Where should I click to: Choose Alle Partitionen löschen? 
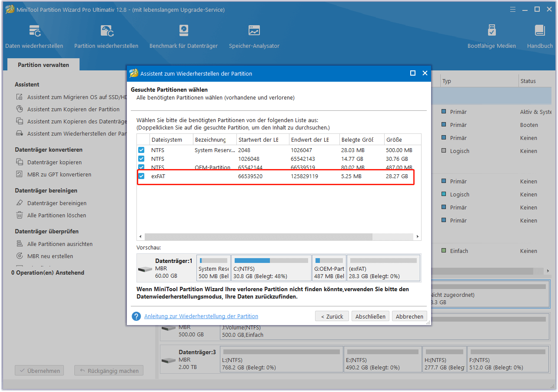51,215
